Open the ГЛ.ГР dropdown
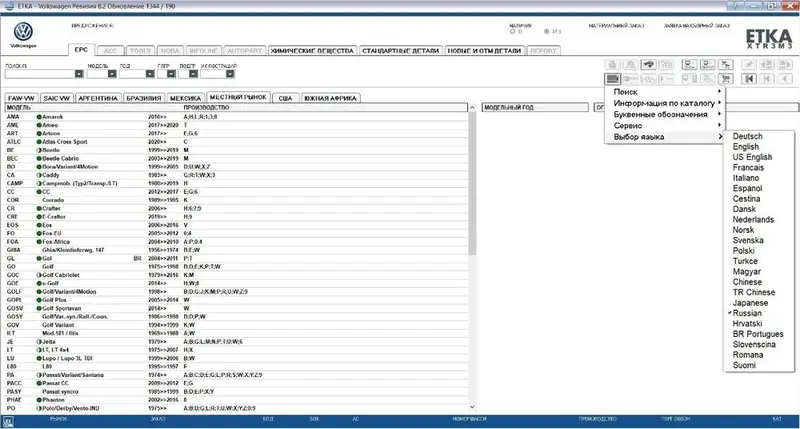 [171, 74]
